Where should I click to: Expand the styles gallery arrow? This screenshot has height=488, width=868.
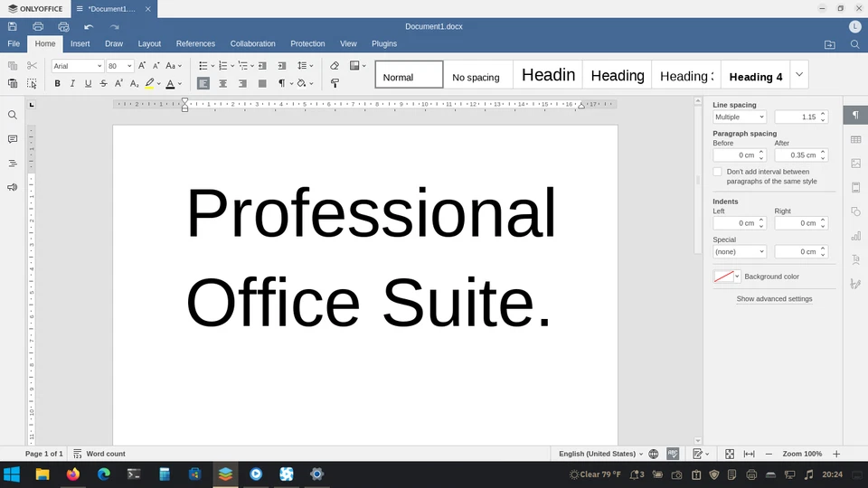point(799,75)
